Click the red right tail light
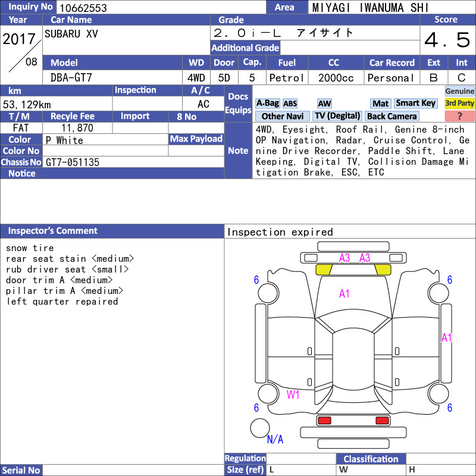476x476 pixels. pos(382,421)
